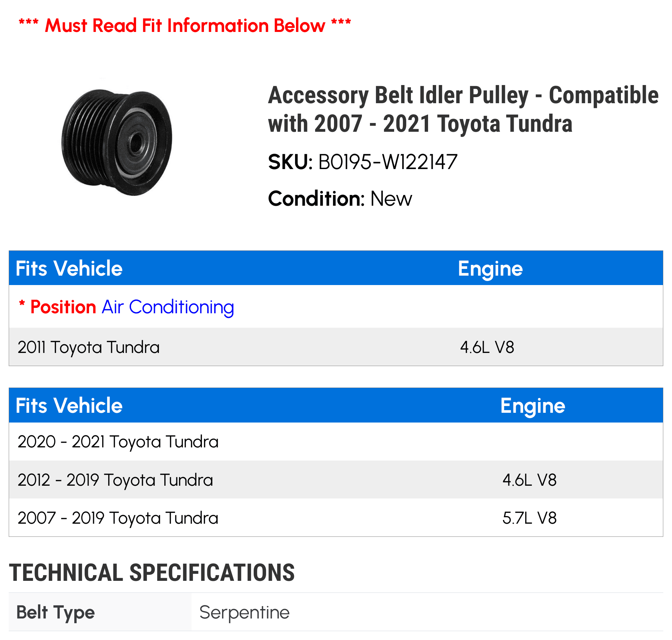Click the 5.7L V8 engine cell
This screenshot has height=640, width=672.
coord(530,518)
